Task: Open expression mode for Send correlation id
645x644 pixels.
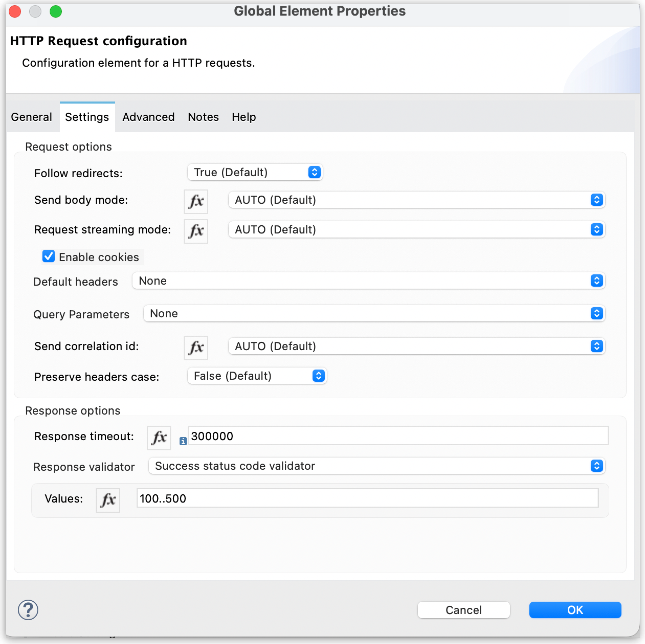Action: [x=196, y=348]
